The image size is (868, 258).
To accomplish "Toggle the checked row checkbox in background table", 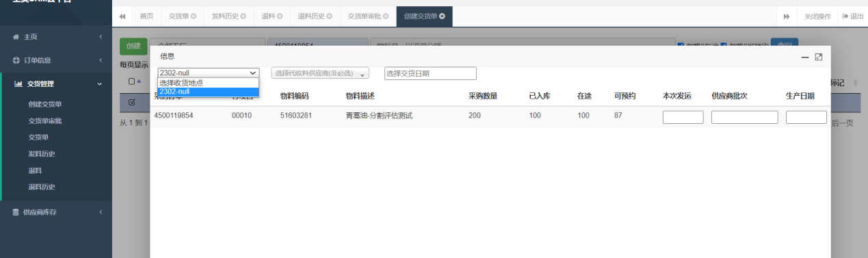I will coord(132,103).
